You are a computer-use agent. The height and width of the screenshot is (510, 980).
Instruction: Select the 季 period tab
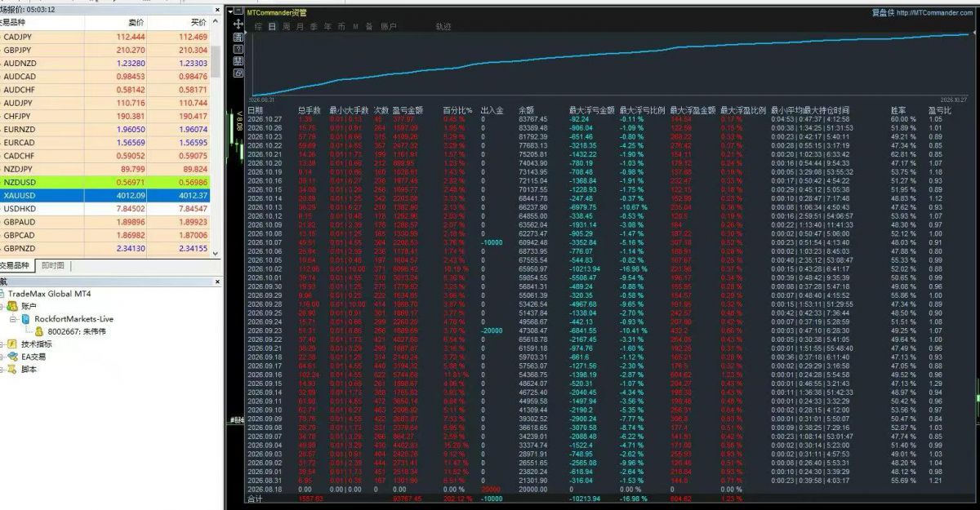pyautogui.click(x=314, y=27)
